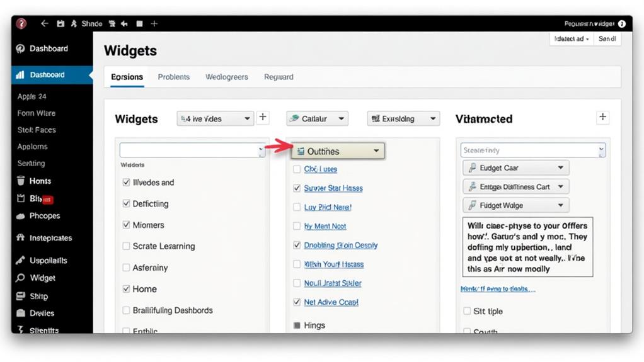Click the Phcopes cloud icon in sidebar
Image resolution: width=644 pixels, height=362 pixels.
pyautogui.click(x=21, y=217)
